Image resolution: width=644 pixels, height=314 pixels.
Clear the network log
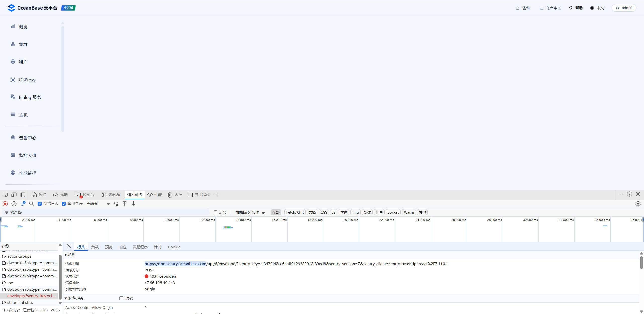click(14, 204)
